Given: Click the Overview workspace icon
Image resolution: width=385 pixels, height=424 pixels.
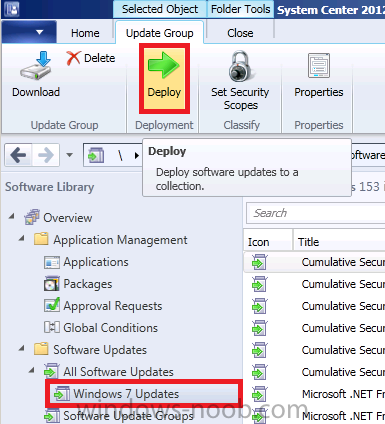Looking at the screenshot, I should 32,217.
